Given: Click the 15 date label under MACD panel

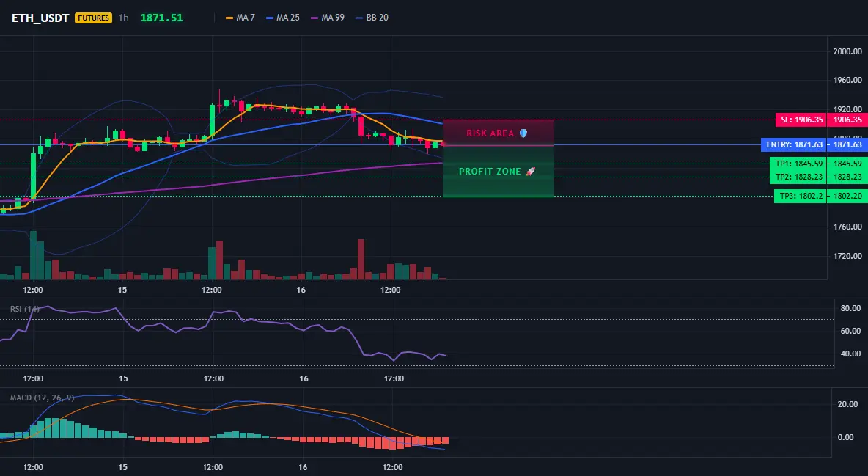Looking at the screenshot, I should coord(123,467).
